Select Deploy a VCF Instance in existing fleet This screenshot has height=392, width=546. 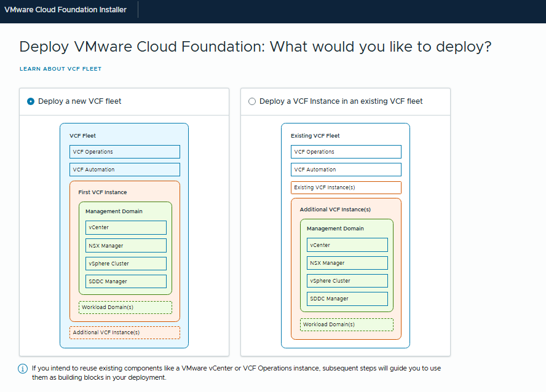click(x=252, y=101)
